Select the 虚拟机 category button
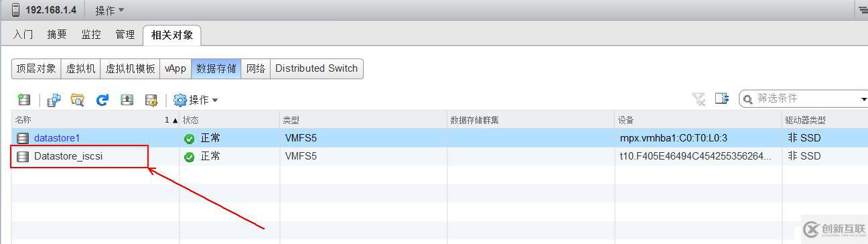868x244 pixels. click(x=81, y=68)
